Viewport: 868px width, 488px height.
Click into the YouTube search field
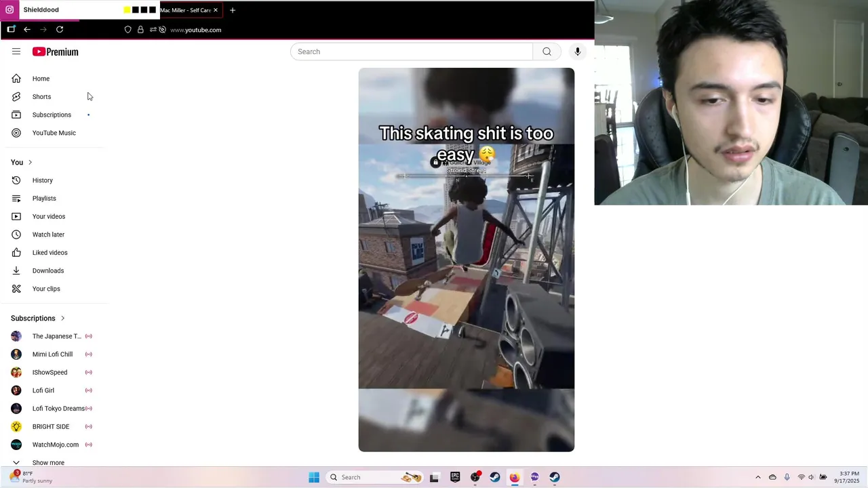coord(412,52)
